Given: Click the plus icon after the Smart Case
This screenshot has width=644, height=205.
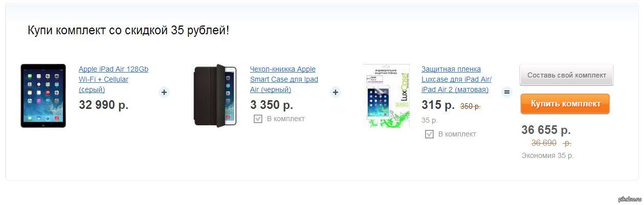Looking at the screenshot, I should click(x=336, y=93).
